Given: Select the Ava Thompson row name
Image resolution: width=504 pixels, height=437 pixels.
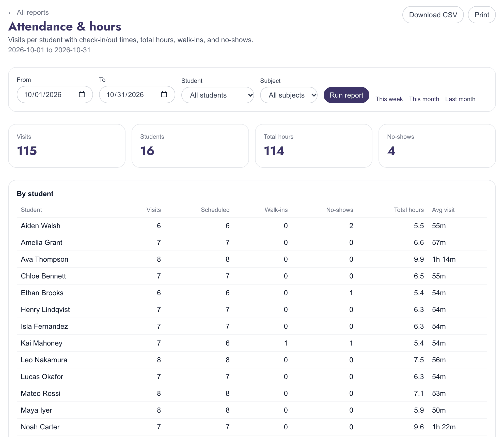Looking at the screenshot, I should click(44, 259).
